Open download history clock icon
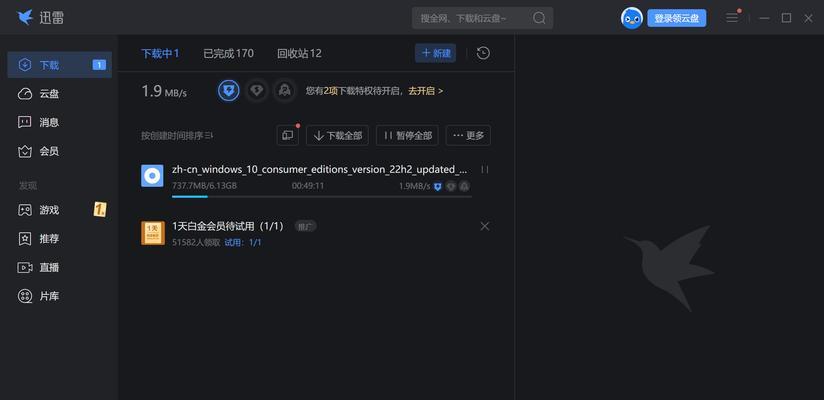The height and width of the screenshot is (400, 824). 483,53
